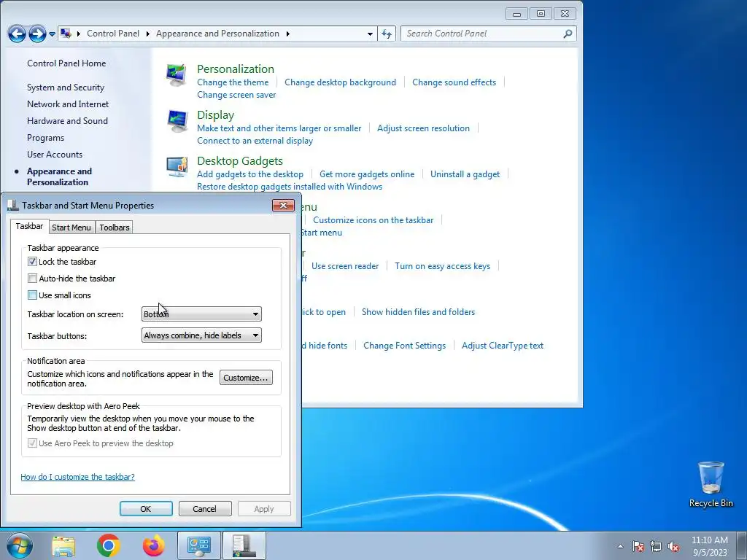The height and width of the screenshot is (560, 747).
Task: Click Cancel in Taskbar Properties dialog
Action: tap(205, 508)
